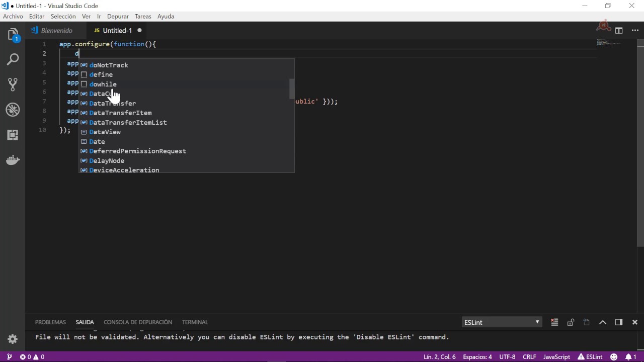Choose DataTransferItem suggestion

(x=186, y=113)
